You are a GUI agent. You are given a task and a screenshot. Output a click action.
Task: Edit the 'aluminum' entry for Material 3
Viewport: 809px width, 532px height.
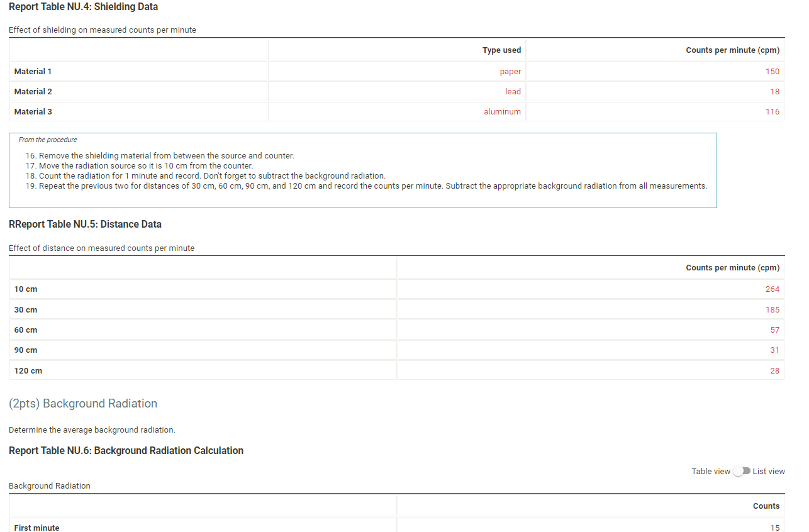(503, 111)
